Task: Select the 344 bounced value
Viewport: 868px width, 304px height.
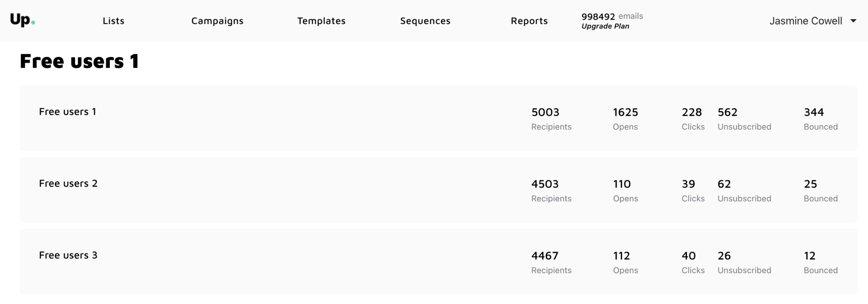Action: [x=814, y=112]
